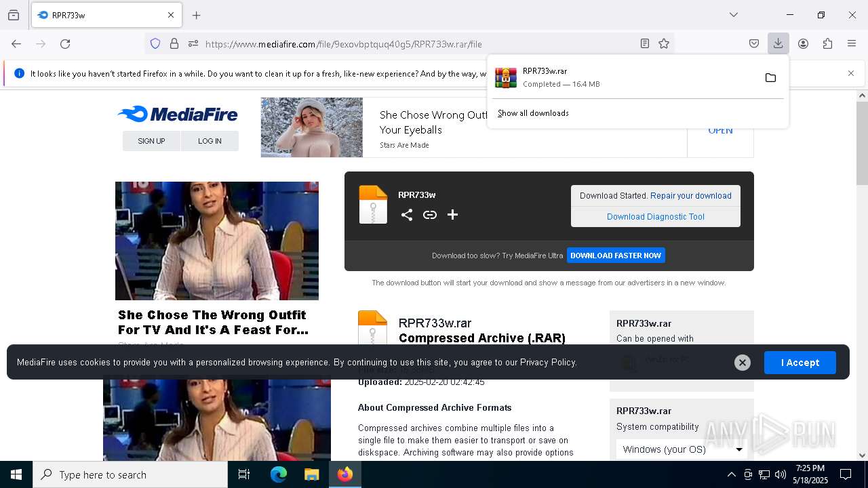Click Repair your download link

[691, 196]
